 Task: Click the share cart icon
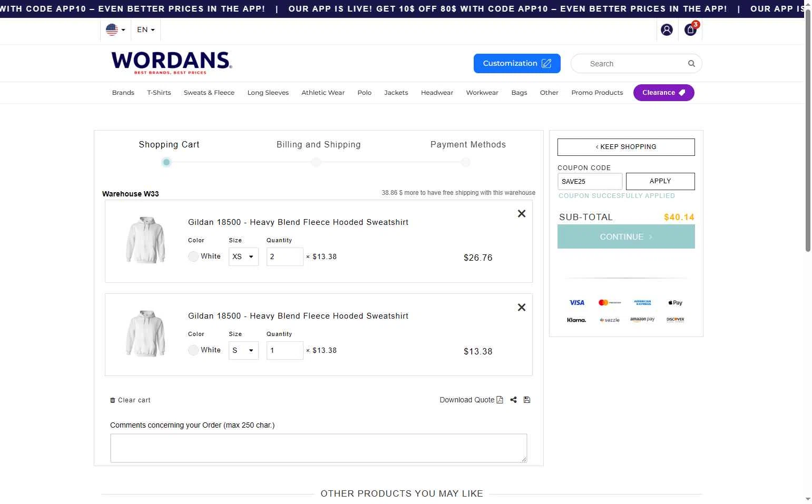513,400
